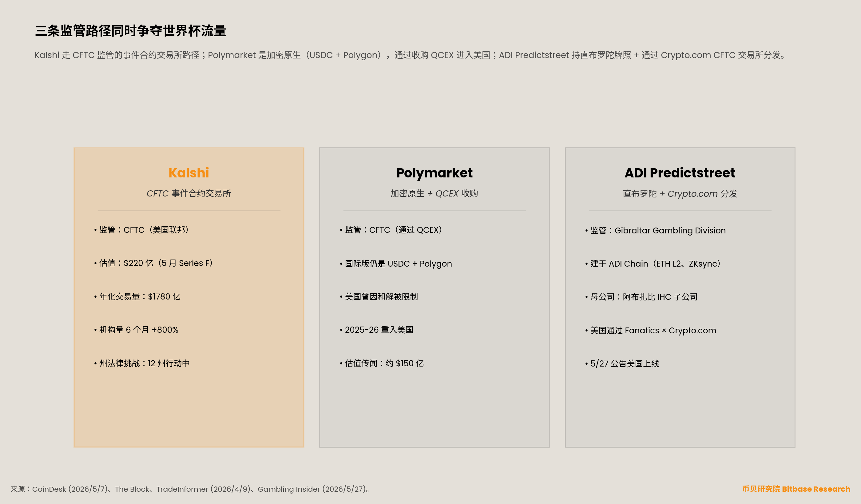Click the source line beginning 来源：CoinDesk
Screen dimensions: 861x504
(190, 489)
